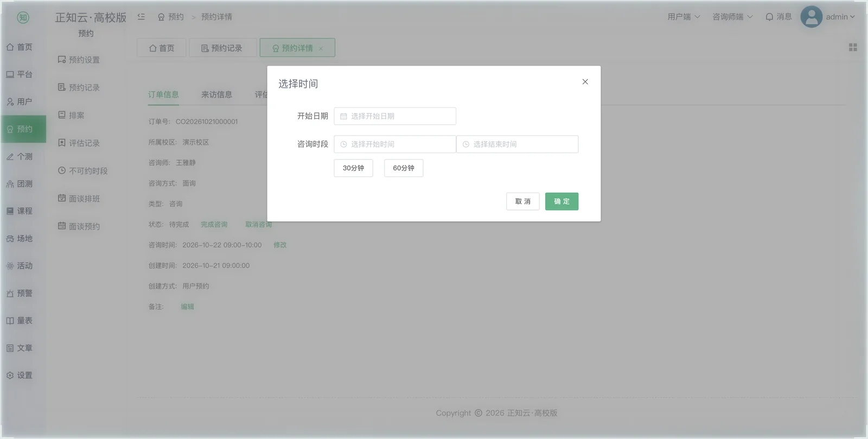Click the 取消咨询 link

pos(258,224)
